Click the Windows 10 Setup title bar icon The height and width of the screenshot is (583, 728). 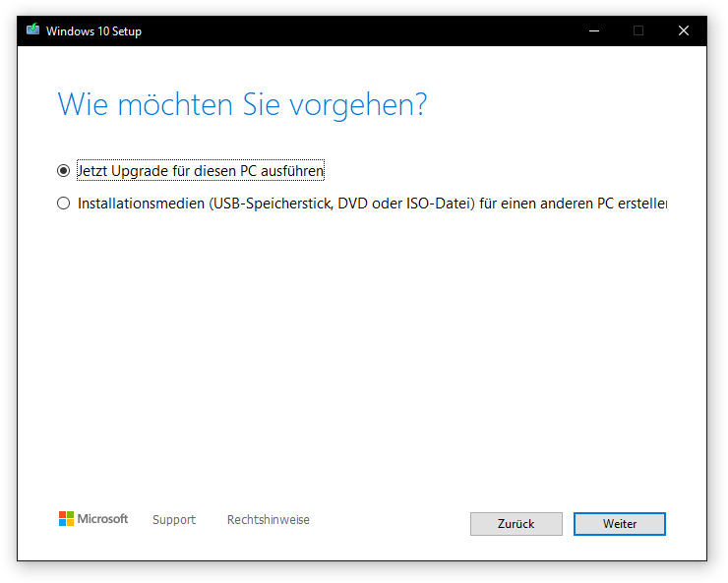(33, 30)
